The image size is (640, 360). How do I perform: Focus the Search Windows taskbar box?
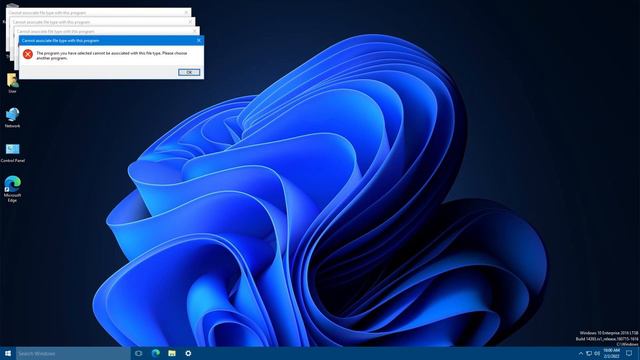73,353
